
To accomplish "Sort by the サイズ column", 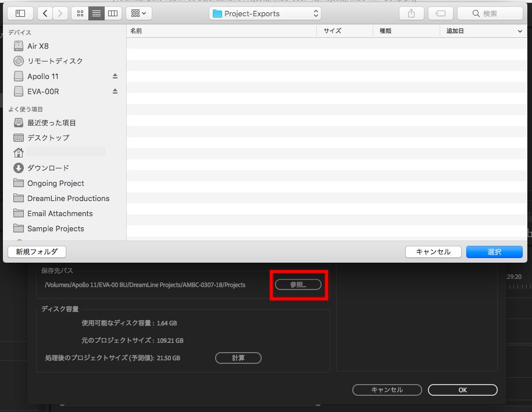I will pyautogui.click(x=345, y=31).
